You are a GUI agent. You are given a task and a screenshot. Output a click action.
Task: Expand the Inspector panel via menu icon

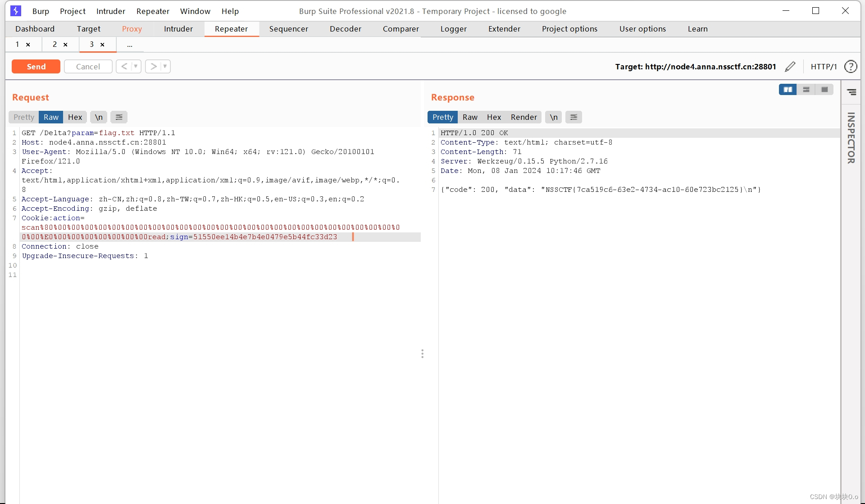point(851,92)
